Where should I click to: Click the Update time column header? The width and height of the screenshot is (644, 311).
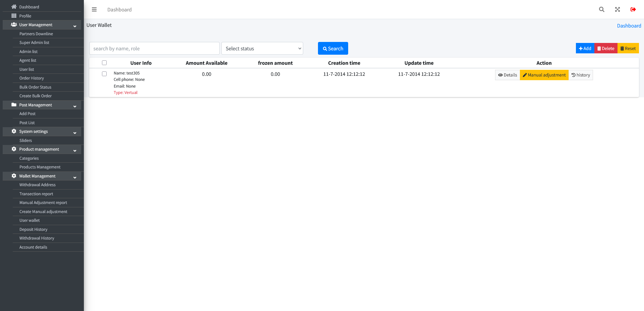click(x=419, y=63)
